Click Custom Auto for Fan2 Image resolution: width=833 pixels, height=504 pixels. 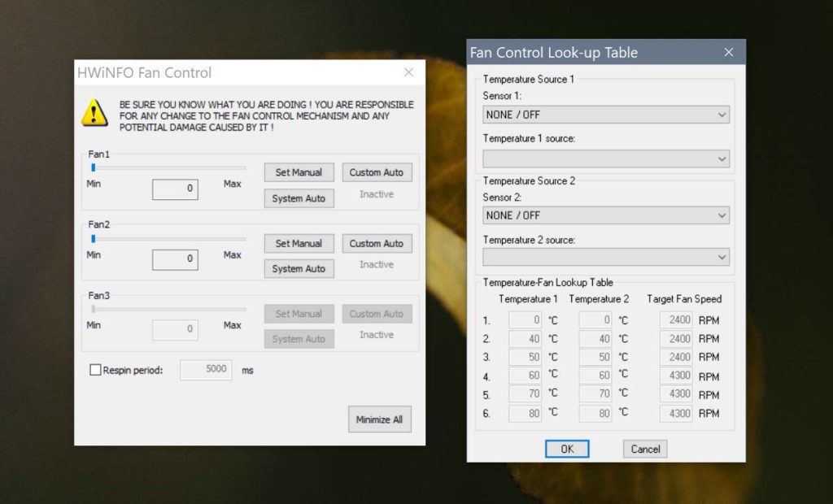[377, 243]
